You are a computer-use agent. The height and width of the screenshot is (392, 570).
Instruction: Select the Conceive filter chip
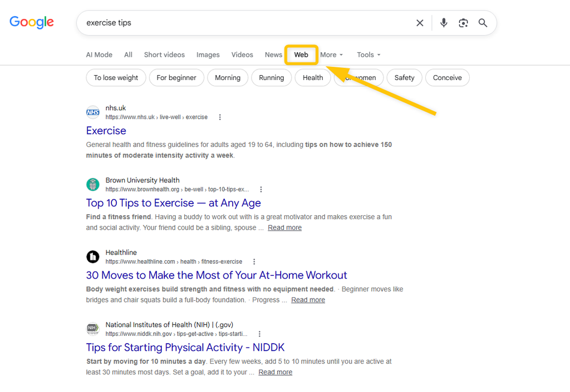point(447,78)
